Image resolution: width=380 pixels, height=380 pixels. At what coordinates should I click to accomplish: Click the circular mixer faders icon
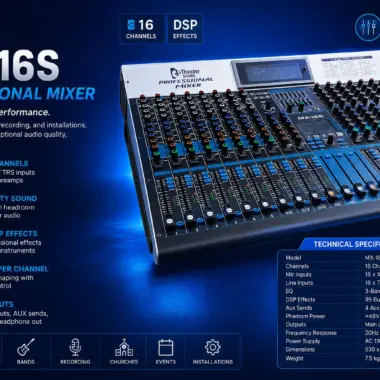click(x=368, y=27)
